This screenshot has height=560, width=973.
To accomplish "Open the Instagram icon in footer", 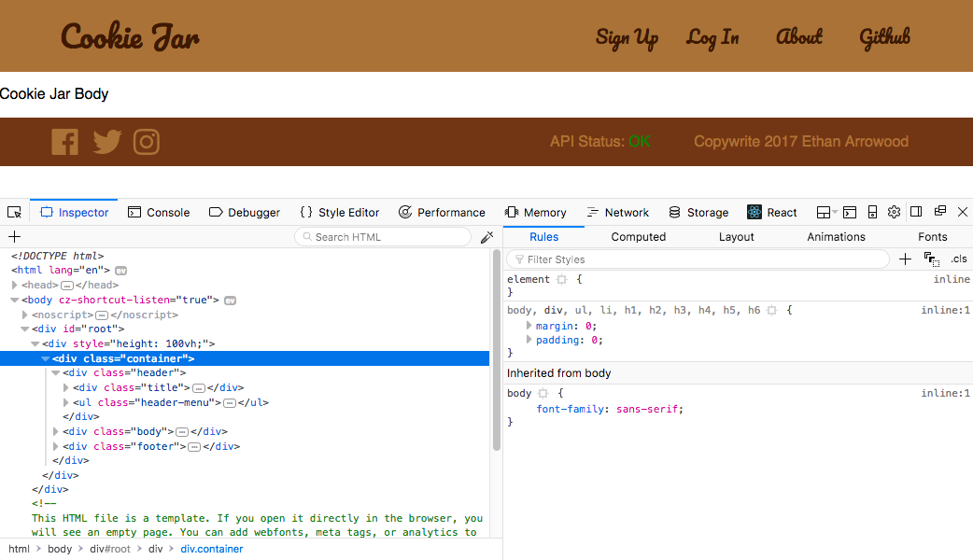I will point(147,142).
